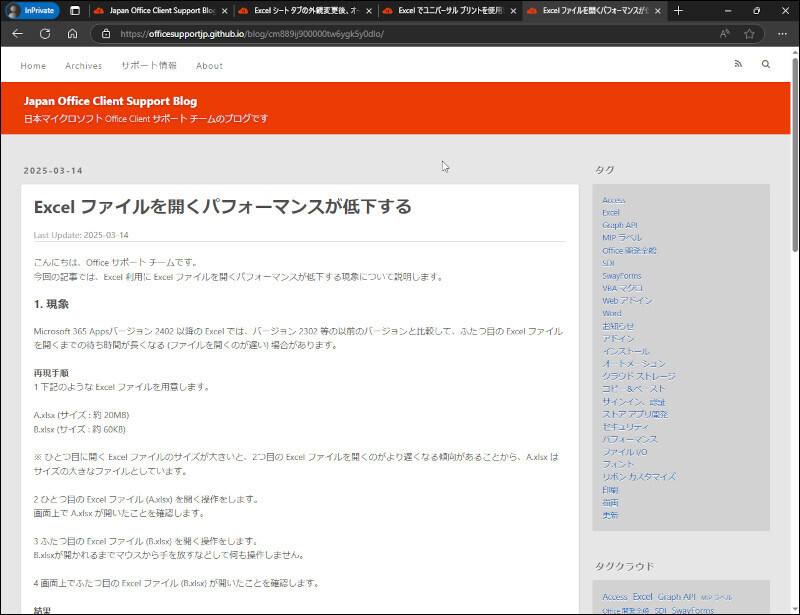Viewport: 800px width, 615px height.
Task: Click the article title Excel ファイルを開くパフォーマンスが低下する
Action: click(222, 207)
